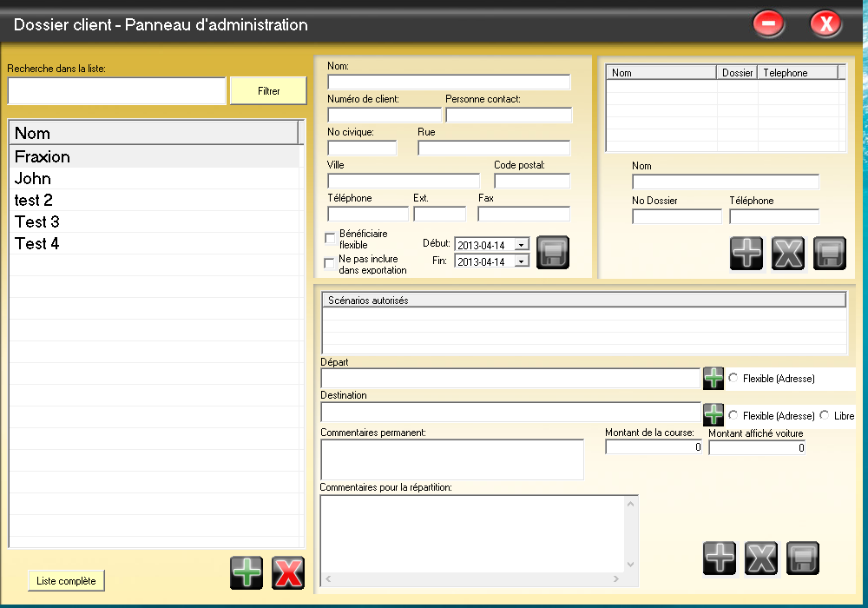
Task: Focus the contact Téléphone field beside No Dossier
Action: click(x=774, y=216)
